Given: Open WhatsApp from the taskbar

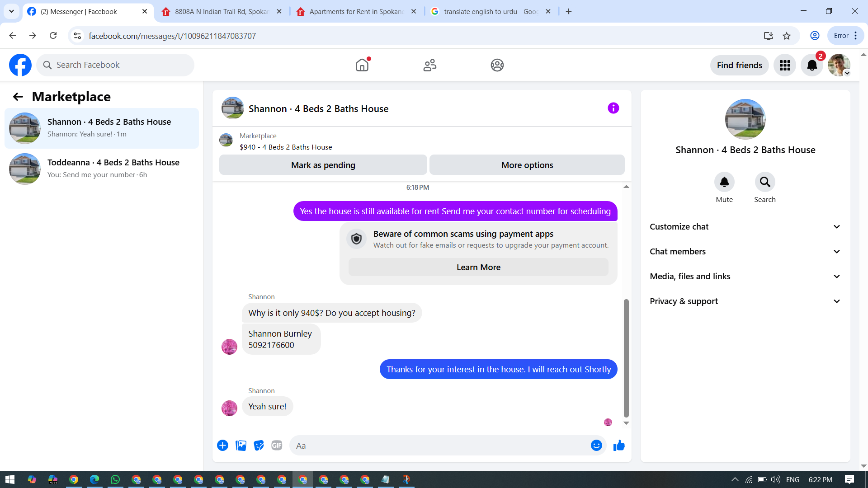Looking at the screenshot, I should point(115,479).
